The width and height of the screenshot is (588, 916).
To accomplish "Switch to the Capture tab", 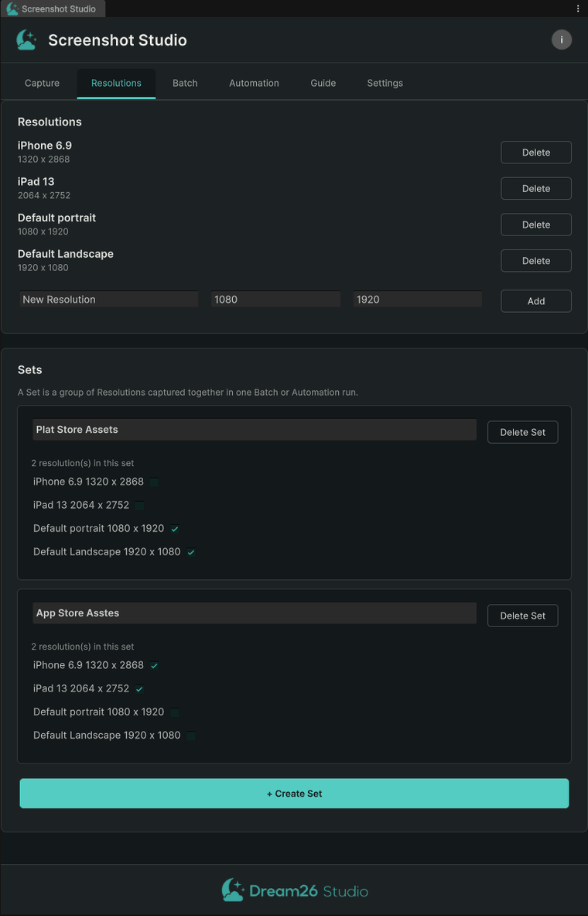I will [42, 83].
